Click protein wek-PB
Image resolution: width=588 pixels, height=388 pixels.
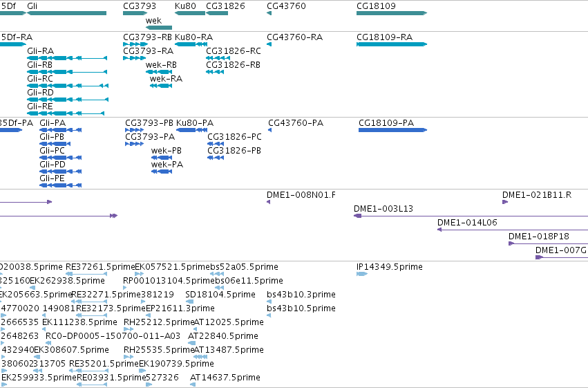(x=162, y=158)
